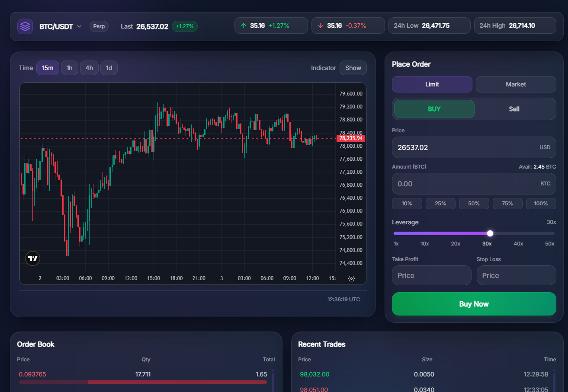Show the chart indicators

click(353, 68)
